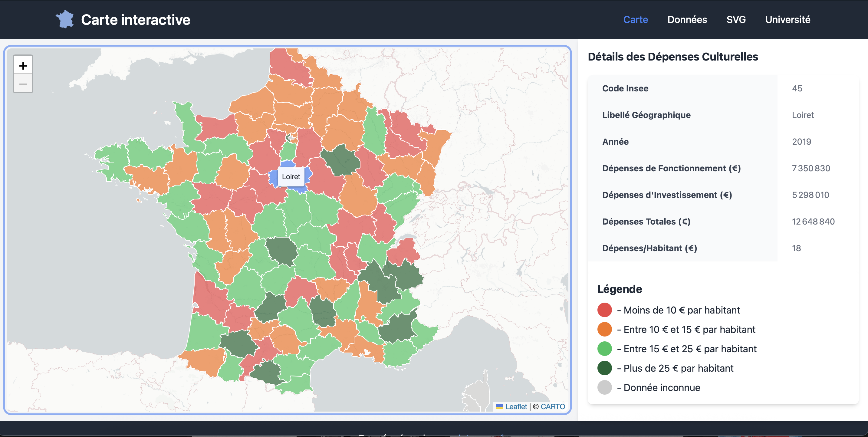Open the CARTO attribution link
The image size is (868, 437).
point(553,407)
